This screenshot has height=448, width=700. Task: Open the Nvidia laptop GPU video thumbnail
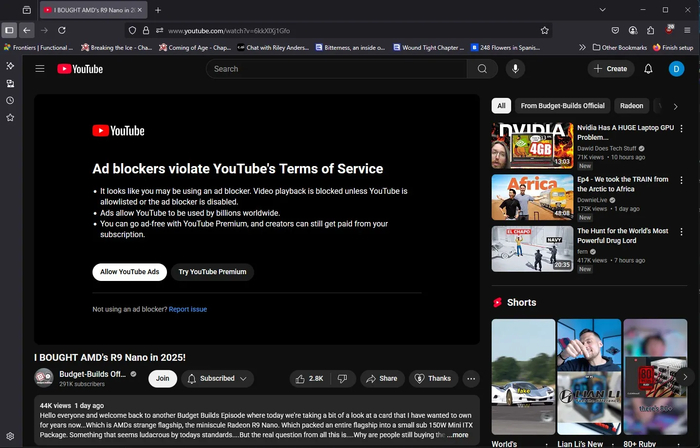[532, 145]
